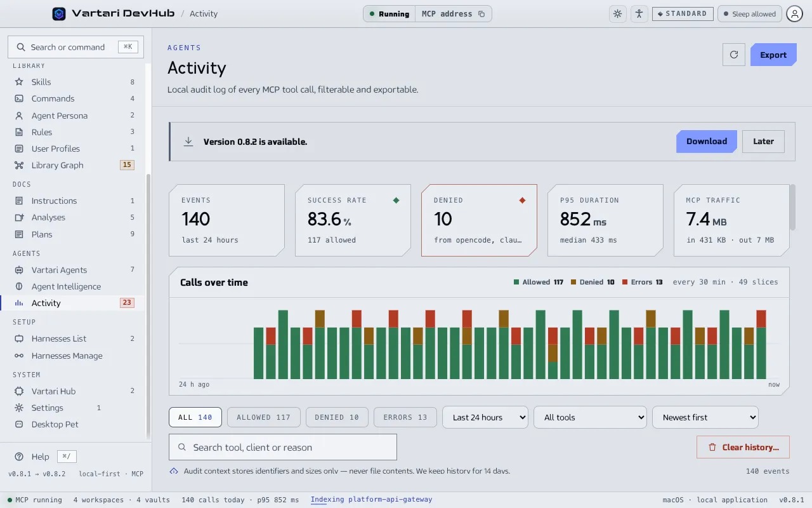Click the Commands terminal icon in the sidebar
This screenshot has width=812, height=508.
(19, 98)
